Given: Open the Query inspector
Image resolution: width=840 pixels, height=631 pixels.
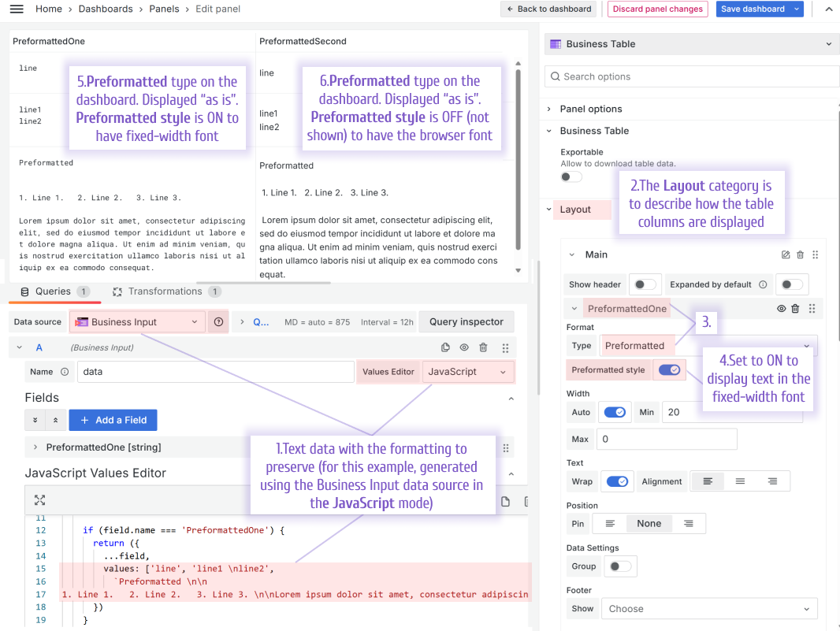Looking at the screenshot, I should coord(466,322).
